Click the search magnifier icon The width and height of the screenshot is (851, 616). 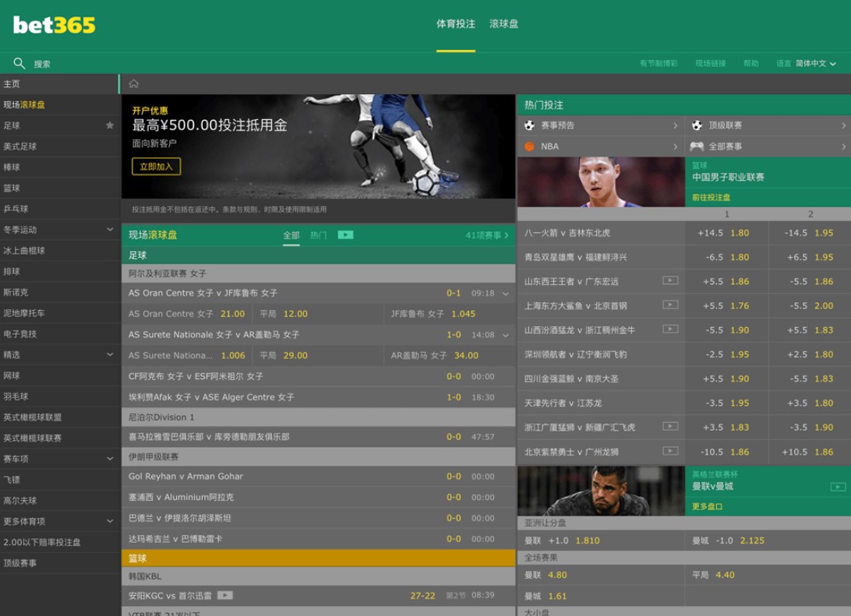point(19,63)
